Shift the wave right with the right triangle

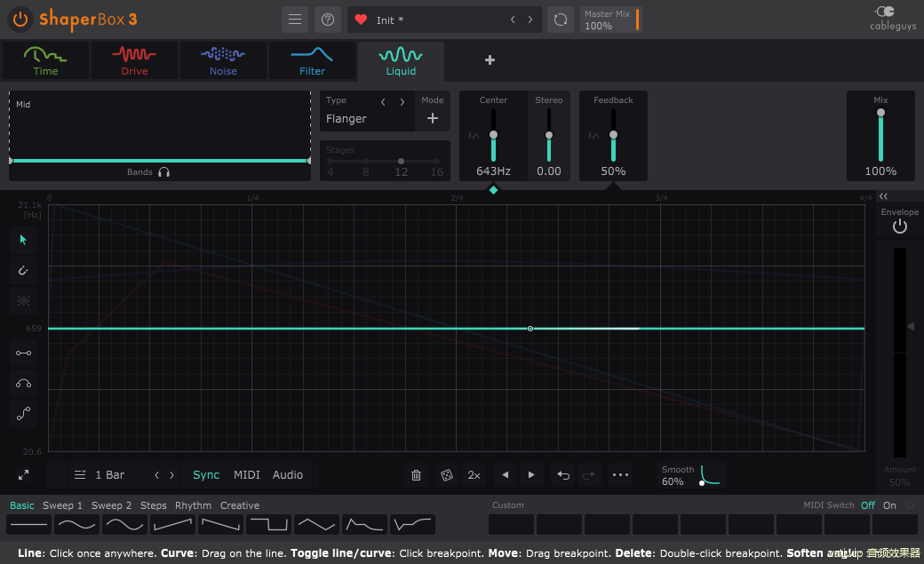pyautogui.click(x=531, y=475)
